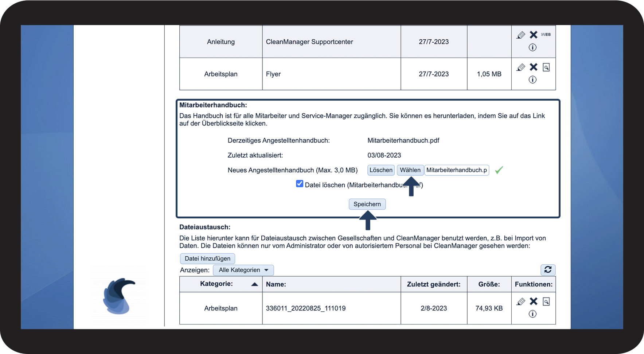Click the 336011_20220825_111019 file name

click(306, 308)
